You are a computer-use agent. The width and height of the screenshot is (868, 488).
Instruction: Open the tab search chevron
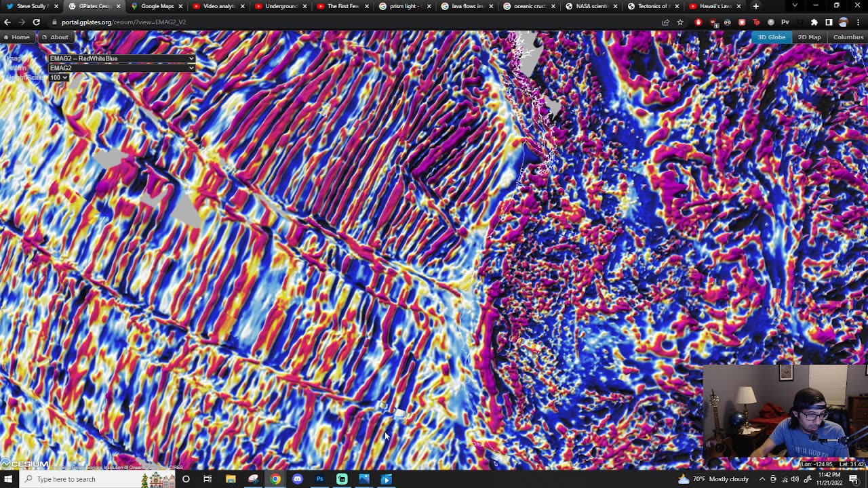click(795, 6)
